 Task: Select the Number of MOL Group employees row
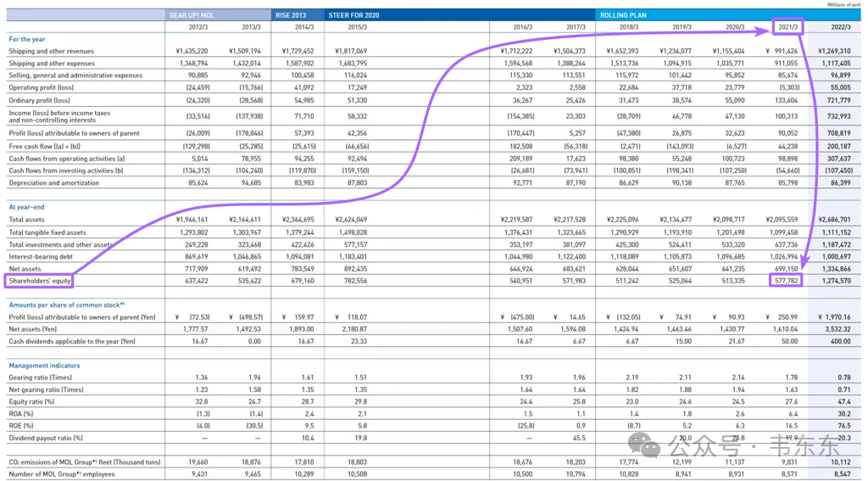click(x=433, y=474)
